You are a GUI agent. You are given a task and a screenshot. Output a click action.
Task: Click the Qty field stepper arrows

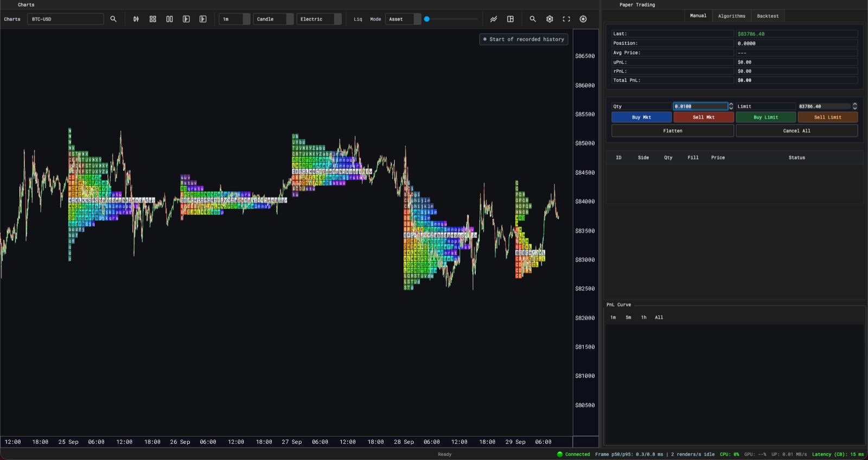[x=731, y=106]
